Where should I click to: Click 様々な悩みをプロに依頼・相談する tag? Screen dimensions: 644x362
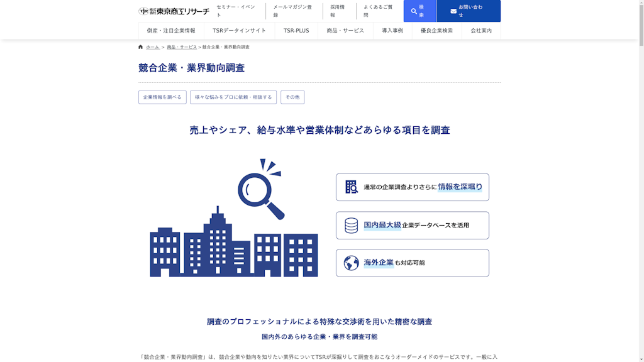point(233,97)
